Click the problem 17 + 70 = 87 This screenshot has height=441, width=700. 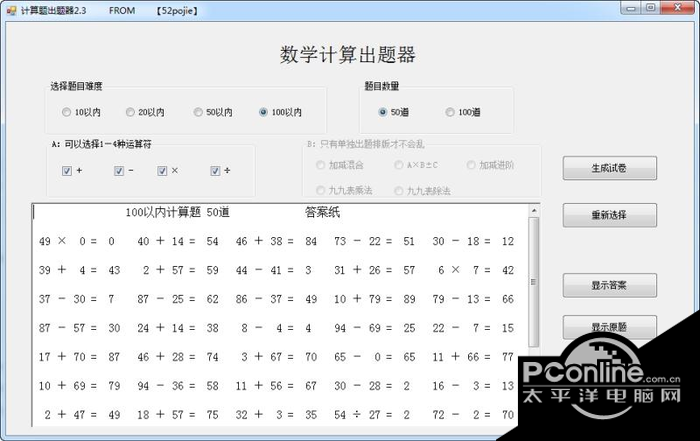tap(79, 357)
